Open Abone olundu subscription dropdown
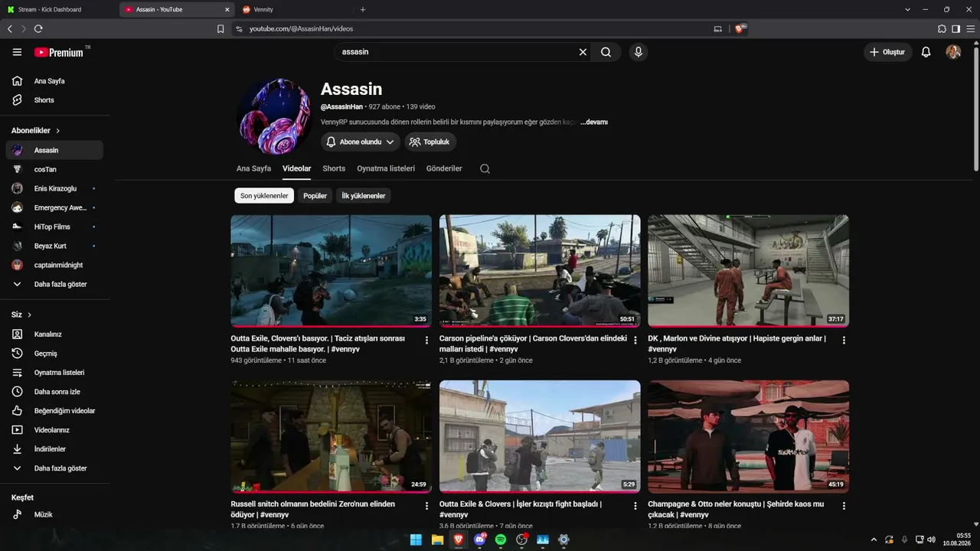The height and width of the screenshot is (551, 980). pos(361,142)
